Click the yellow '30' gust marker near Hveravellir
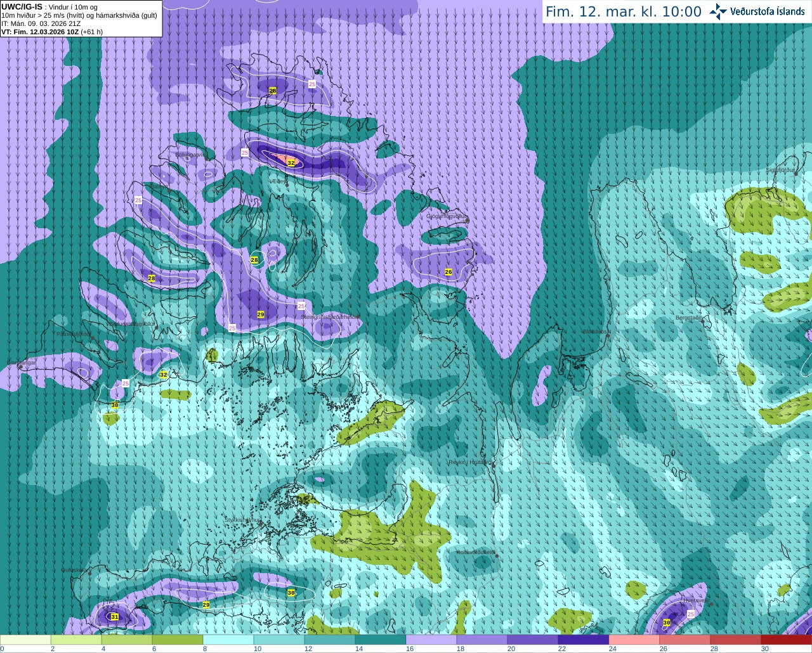The image size is (812, 653). [x=667, y=623]
